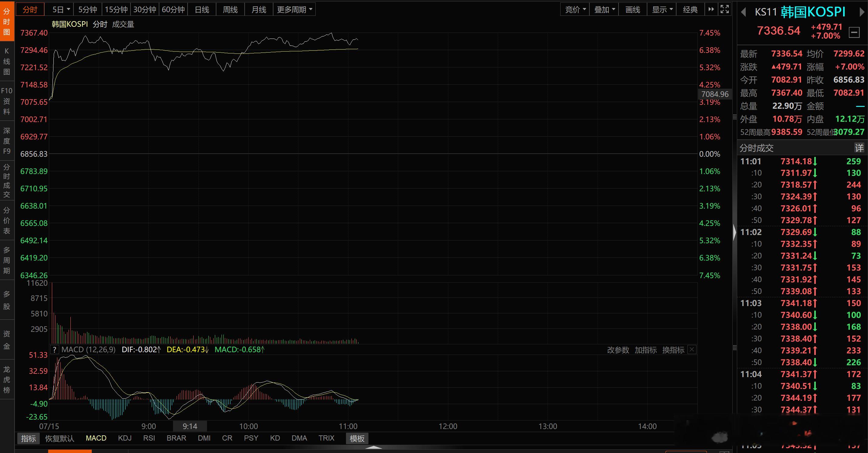
Task: Click 改参数 to edit MACD parameters
Action: [618, 349]
